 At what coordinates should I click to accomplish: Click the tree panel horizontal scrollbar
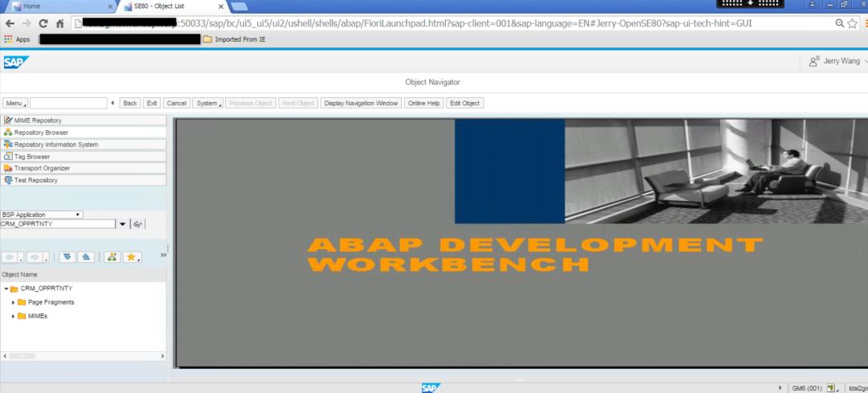pos(83,357)
